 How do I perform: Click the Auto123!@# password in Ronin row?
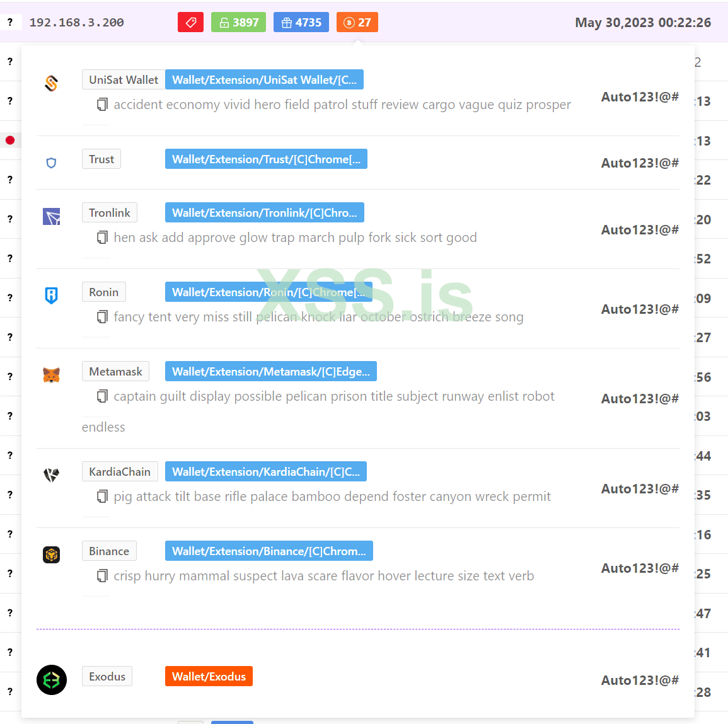click(x=640, y=309)
